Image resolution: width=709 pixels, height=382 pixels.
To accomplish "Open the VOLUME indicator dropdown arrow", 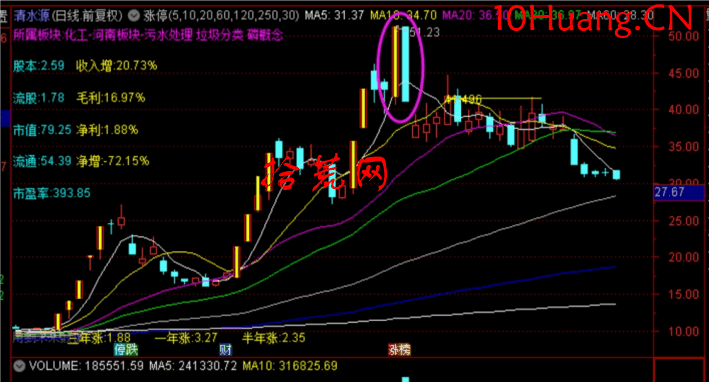I will click(19, 365).
